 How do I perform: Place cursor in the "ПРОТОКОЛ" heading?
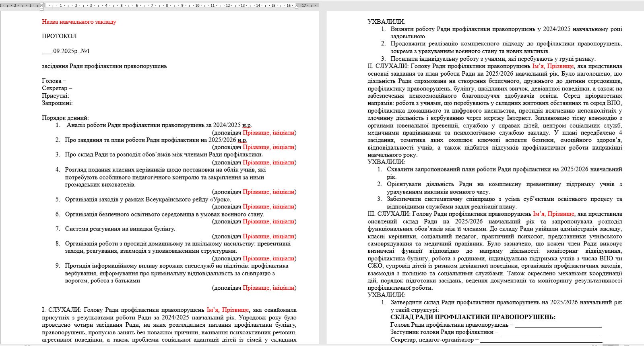(59, 36)
